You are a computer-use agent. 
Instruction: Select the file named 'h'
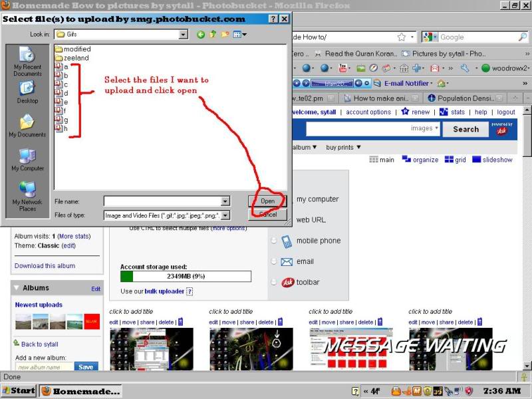coord(62,128)
